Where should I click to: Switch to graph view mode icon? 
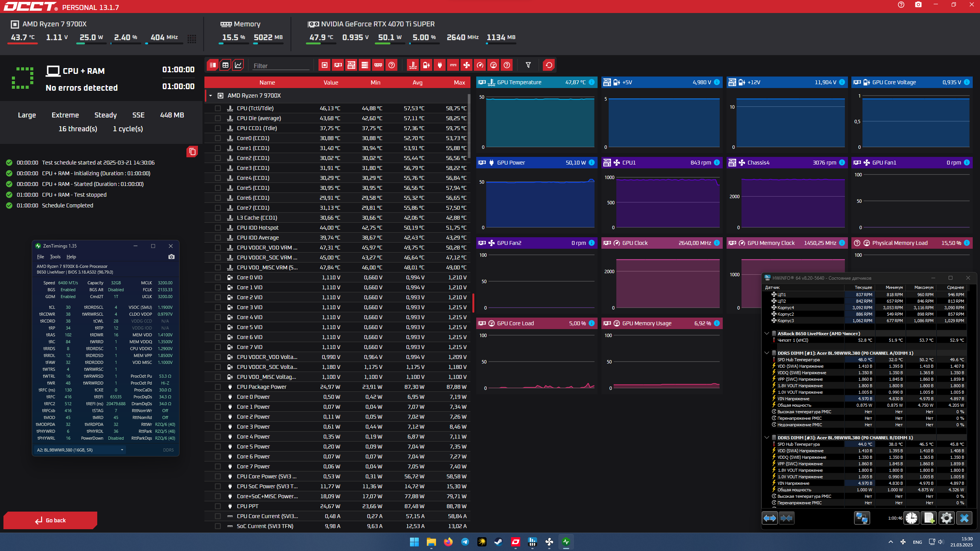click(x=238, y=65)
